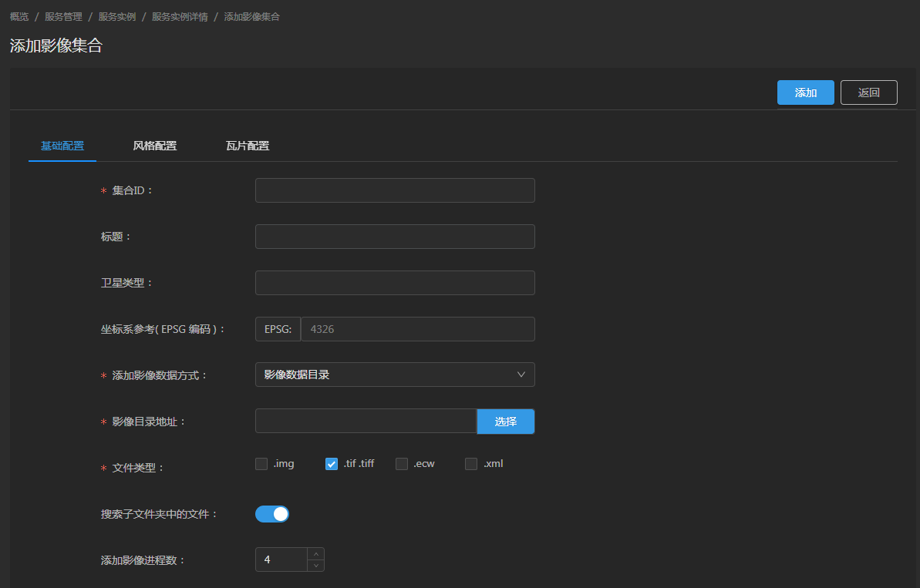This screenshot has height=588, width=920.
Task: Decrease 添加影像进程数 with the down arrow
Action: tap(315, 565)
